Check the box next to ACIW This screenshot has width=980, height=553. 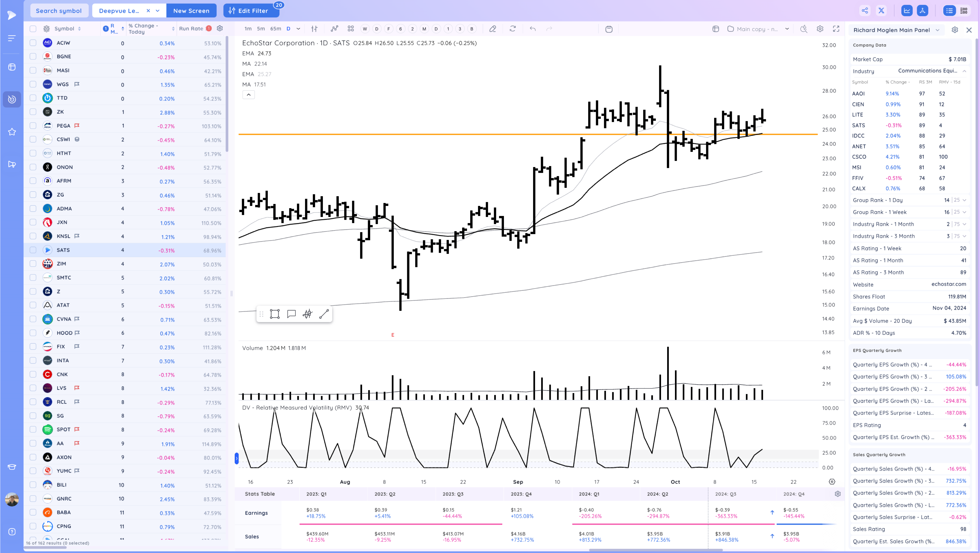(x=33, y=43)
